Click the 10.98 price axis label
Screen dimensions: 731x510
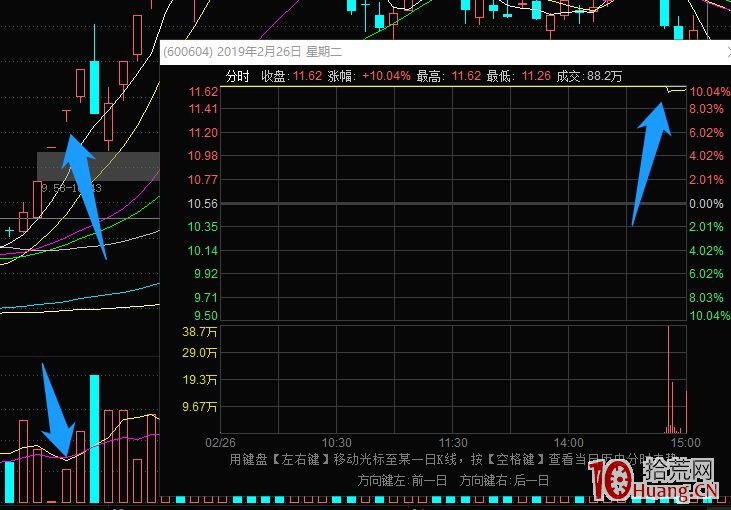point(203,156)
